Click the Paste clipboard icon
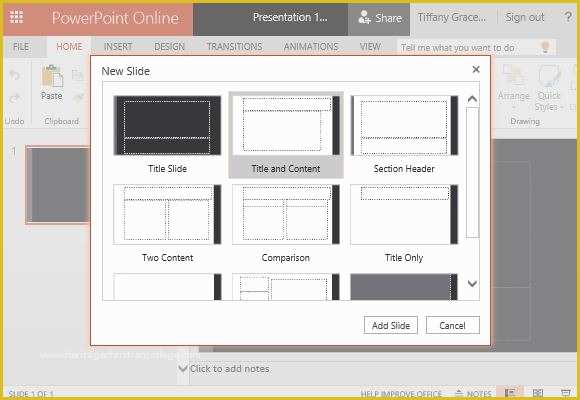 pos(53,76)
